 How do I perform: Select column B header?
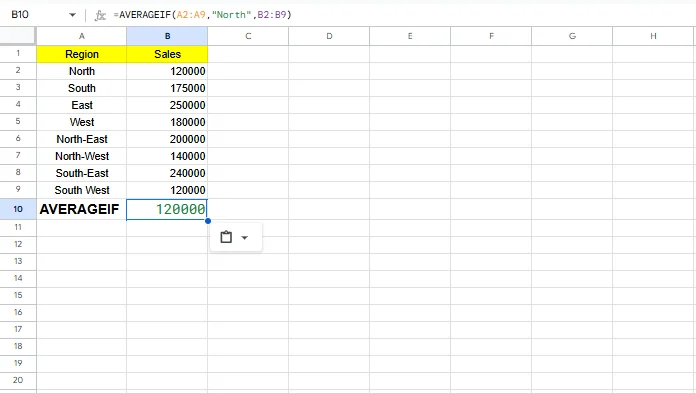[x=167, y=36]
